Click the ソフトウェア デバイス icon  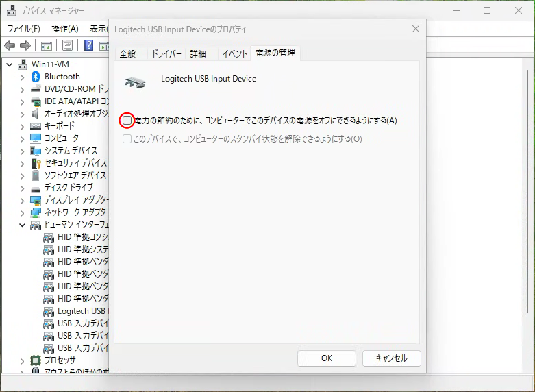(36, 175)
